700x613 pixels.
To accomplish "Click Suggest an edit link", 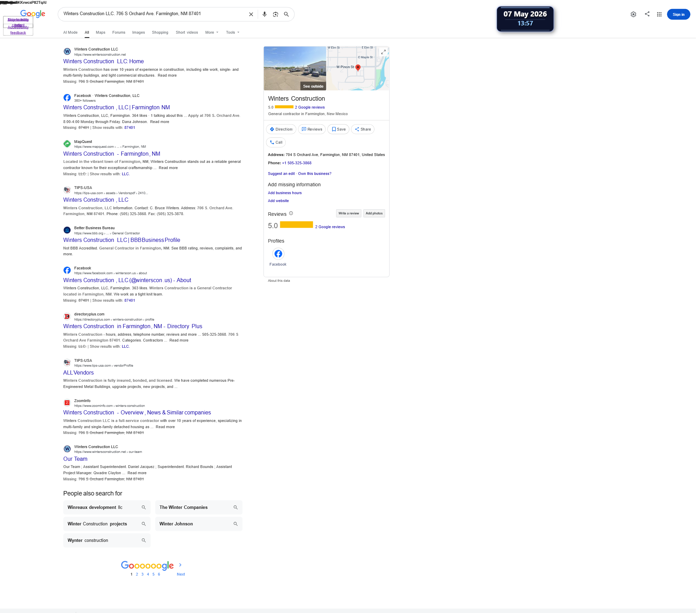I will [x=281, y=174].
